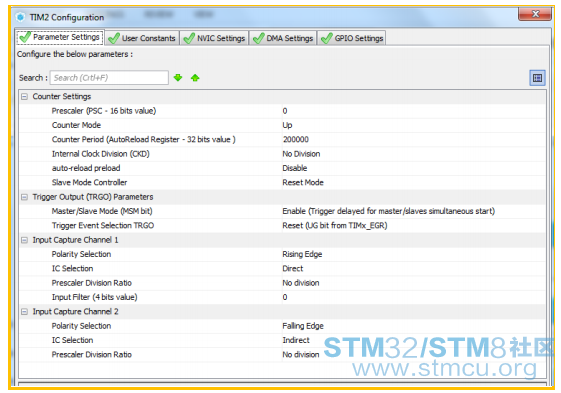Edit the Prescaler PSC value 0
The image size is (561, 393).
pos(285,111)
